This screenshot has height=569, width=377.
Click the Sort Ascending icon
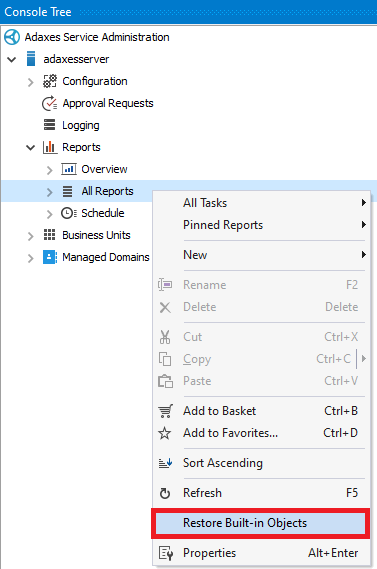[x=165, y=463]
